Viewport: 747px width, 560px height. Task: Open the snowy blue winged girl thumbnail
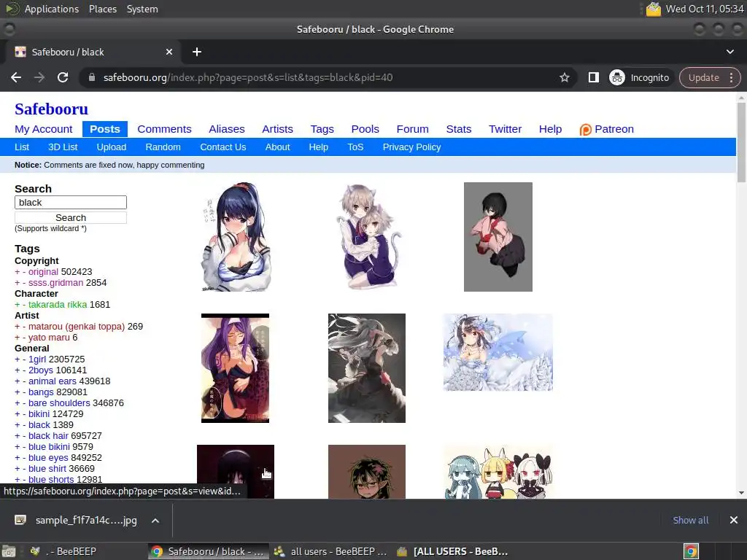(498, 352)
